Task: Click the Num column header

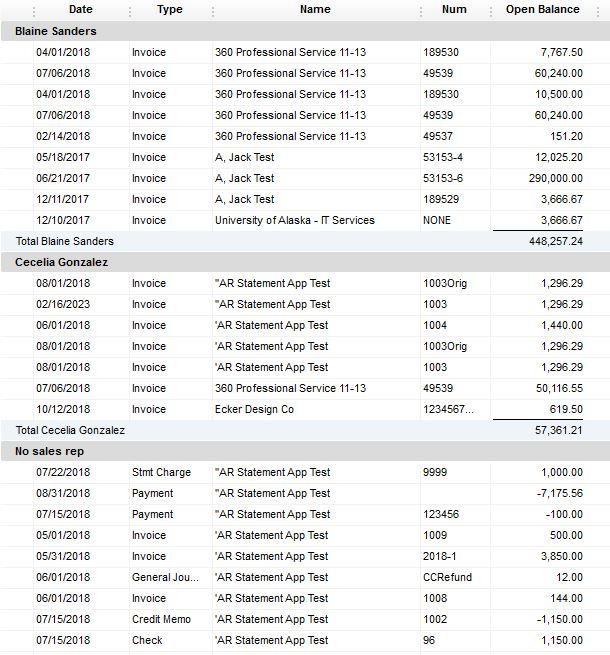Action: pos(454,10)
